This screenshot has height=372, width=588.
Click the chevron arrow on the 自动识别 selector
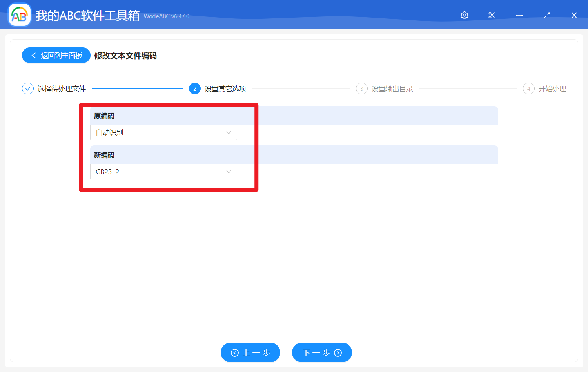coord(229,132)
